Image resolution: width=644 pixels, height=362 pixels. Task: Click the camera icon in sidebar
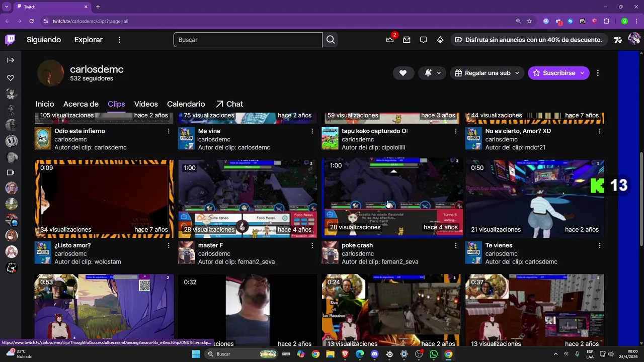[10, 172]
